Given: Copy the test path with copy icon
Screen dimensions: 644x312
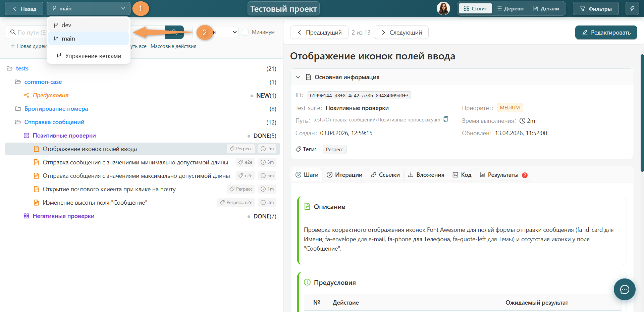Looking at the screenshot, I should pos(446,119).
